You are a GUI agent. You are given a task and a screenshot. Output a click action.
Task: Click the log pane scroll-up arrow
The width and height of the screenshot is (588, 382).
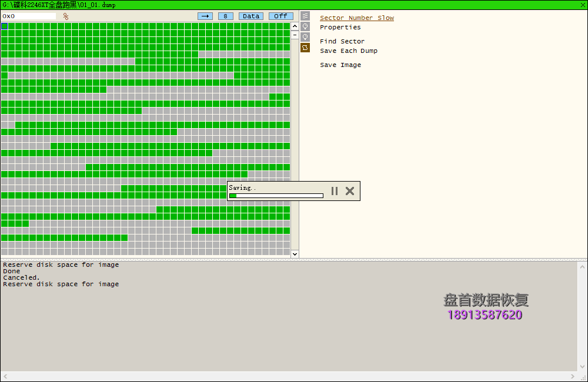582,267
